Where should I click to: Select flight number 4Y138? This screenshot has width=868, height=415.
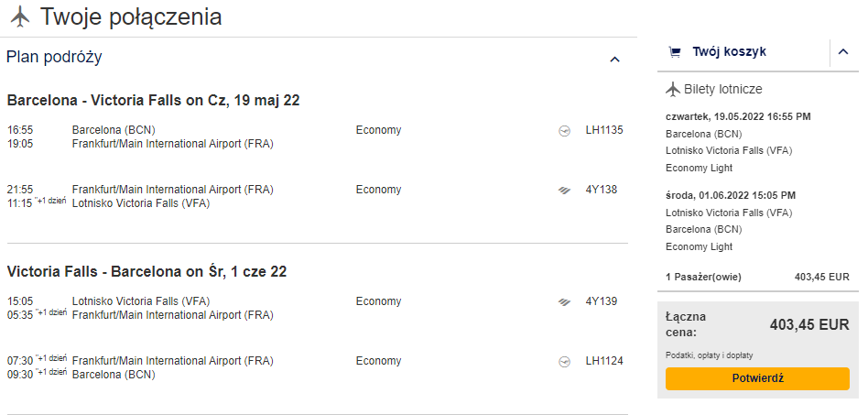coord(602,190)
